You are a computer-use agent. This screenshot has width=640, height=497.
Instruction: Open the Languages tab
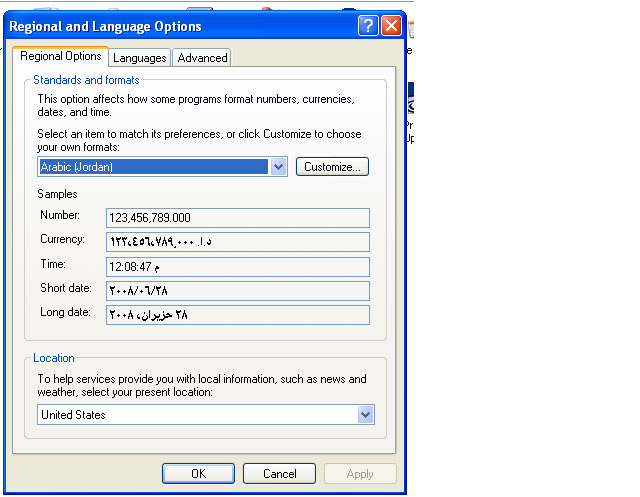[x=139, y=58]
